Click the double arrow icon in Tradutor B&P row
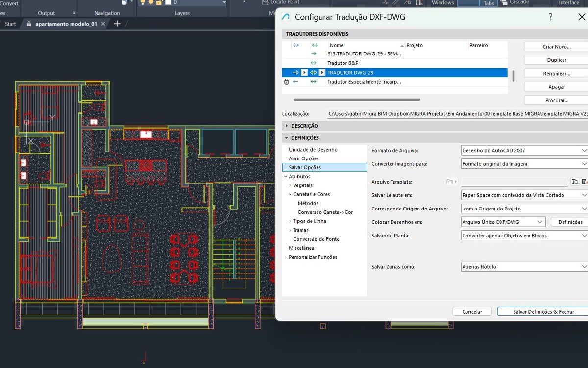Viewport: 588px width, 368px height. click(x=314, y=63)
